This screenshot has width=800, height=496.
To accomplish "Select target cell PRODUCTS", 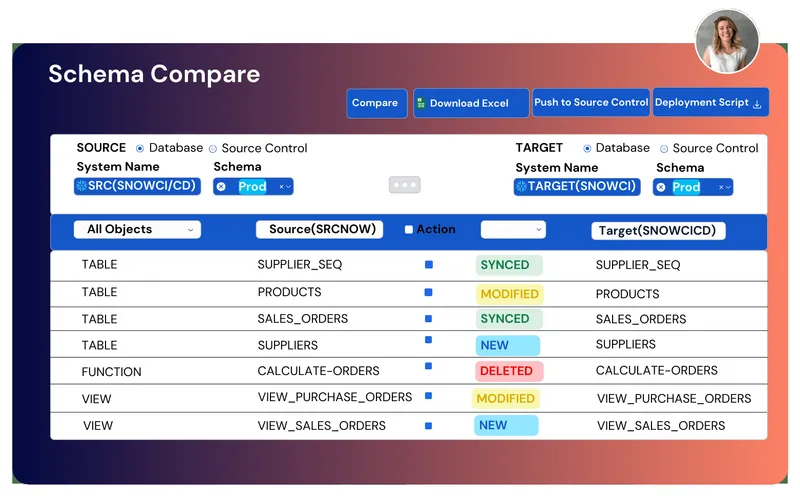I will click(628, 294).
